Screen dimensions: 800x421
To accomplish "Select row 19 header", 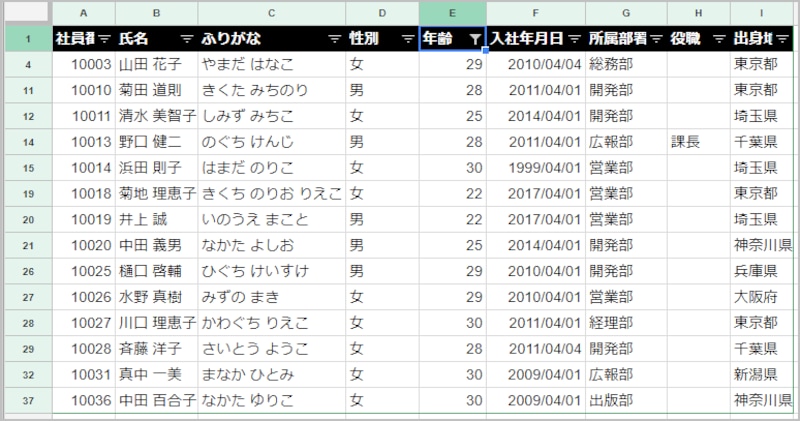I will 29,194.
